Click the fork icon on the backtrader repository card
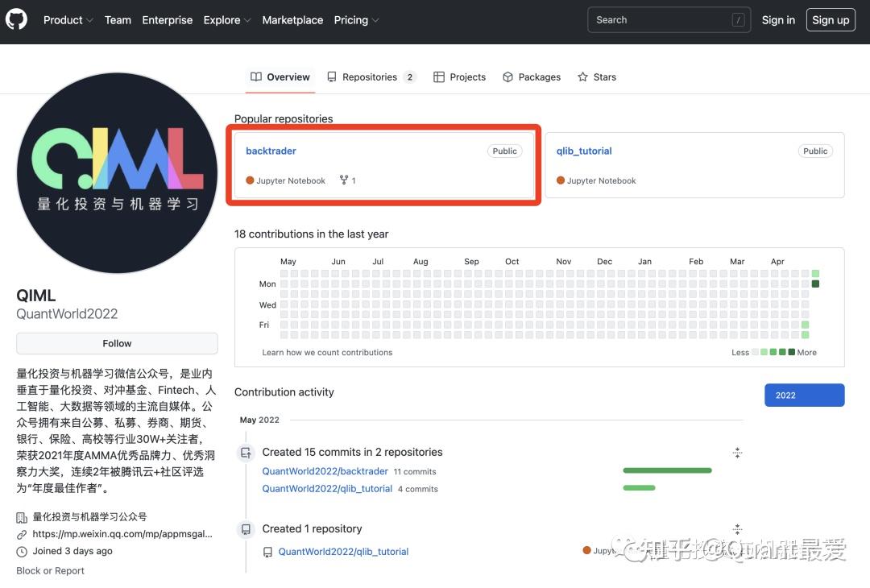870x588 pixels. (x=343, y=180)
